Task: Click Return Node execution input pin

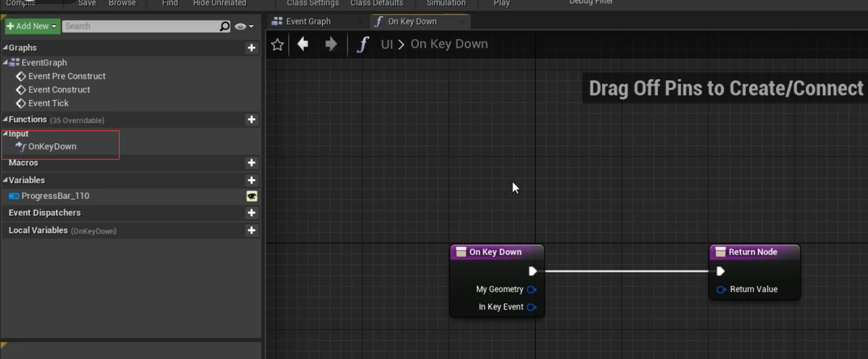Action: tap(720, 271)
